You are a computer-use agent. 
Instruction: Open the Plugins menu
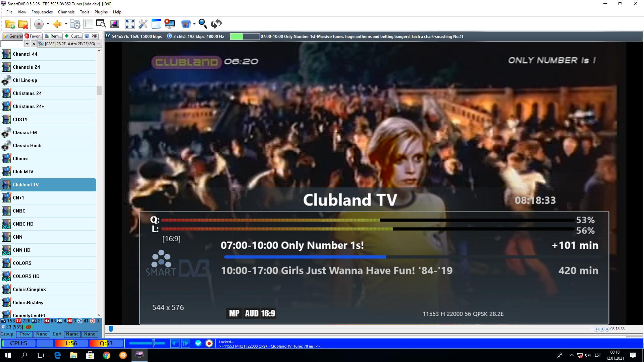(101, 12)
